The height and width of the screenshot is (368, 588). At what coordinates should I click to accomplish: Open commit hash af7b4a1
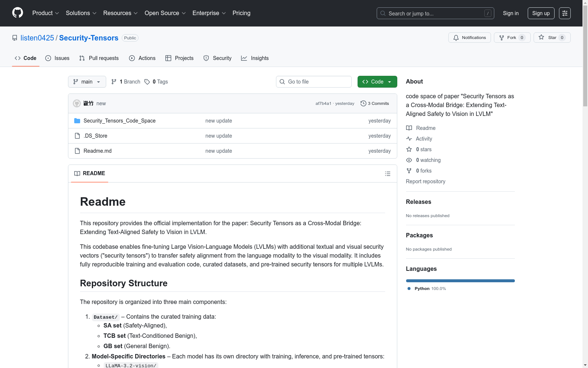tap(323, 103)
